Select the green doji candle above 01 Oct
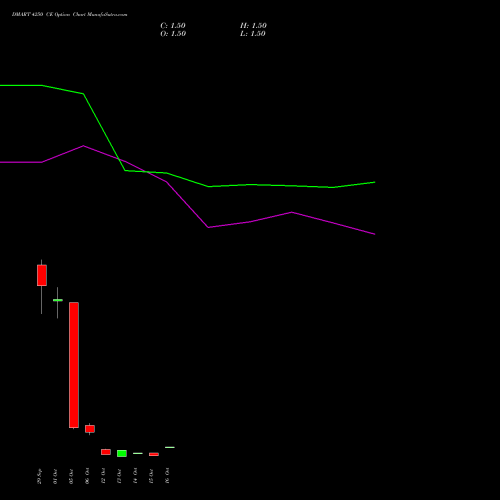The height and width of the screenshot is (500, 500). coord(58,300)
